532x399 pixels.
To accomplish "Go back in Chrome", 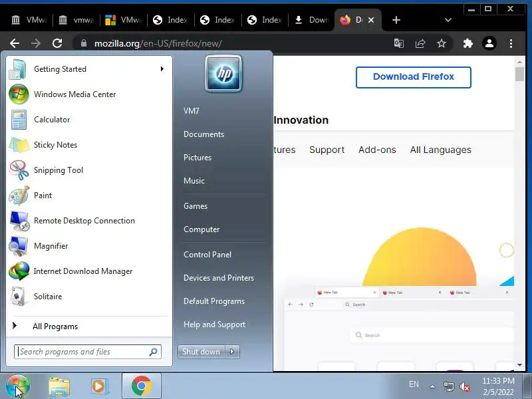I will click(x=15, y=43).
